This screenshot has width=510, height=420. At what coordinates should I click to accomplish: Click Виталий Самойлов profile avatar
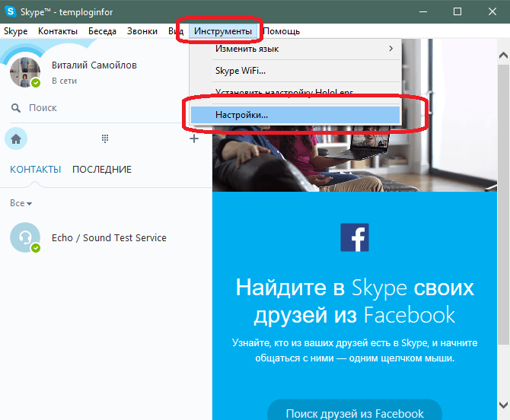click(x=25, y=72)
